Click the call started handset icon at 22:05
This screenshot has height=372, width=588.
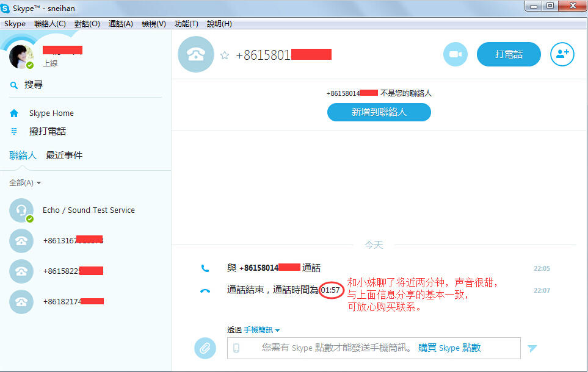pyautogui.click(x=205, y=268)
